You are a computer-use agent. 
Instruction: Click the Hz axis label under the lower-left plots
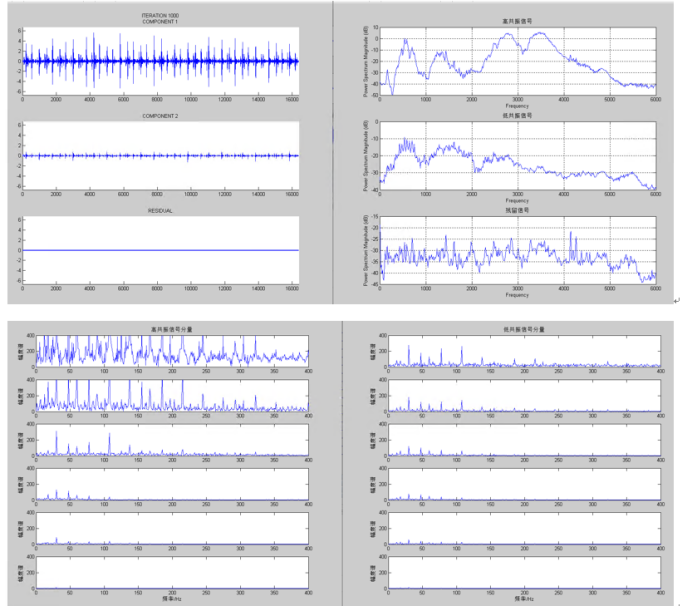172,599
